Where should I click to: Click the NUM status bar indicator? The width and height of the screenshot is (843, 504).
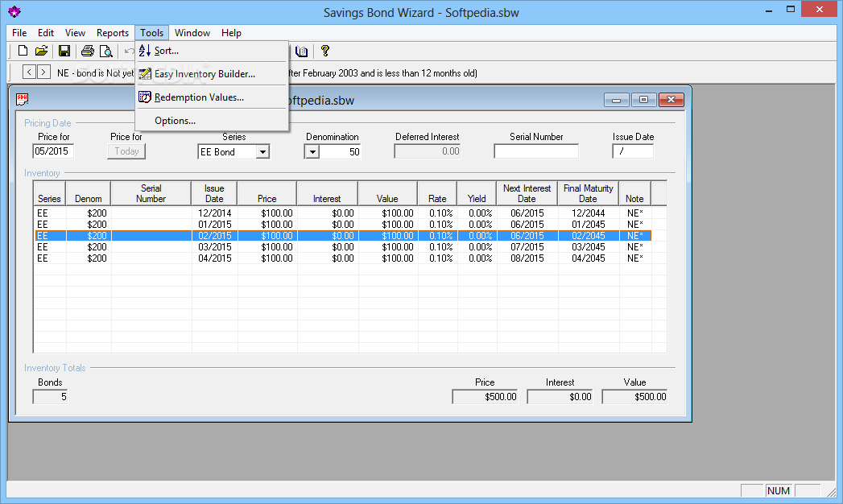pyautogui.click(x=779, y=490)
